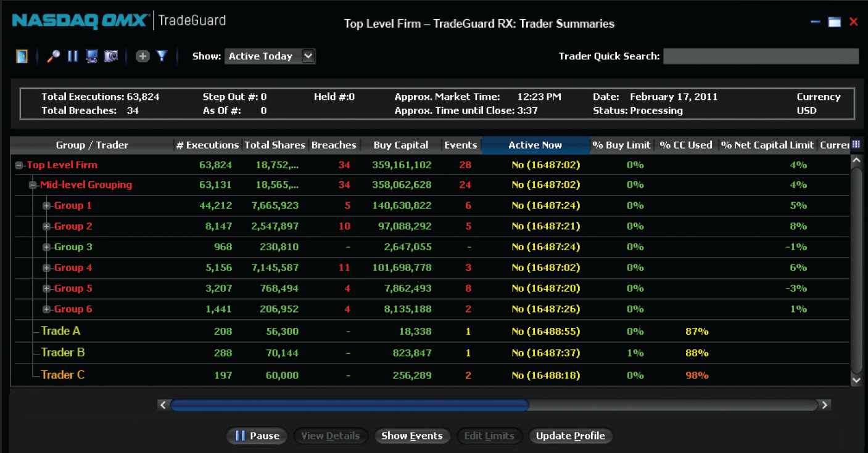Click the 98% CC Used value
868x453 pixels.
pos(697,375)
